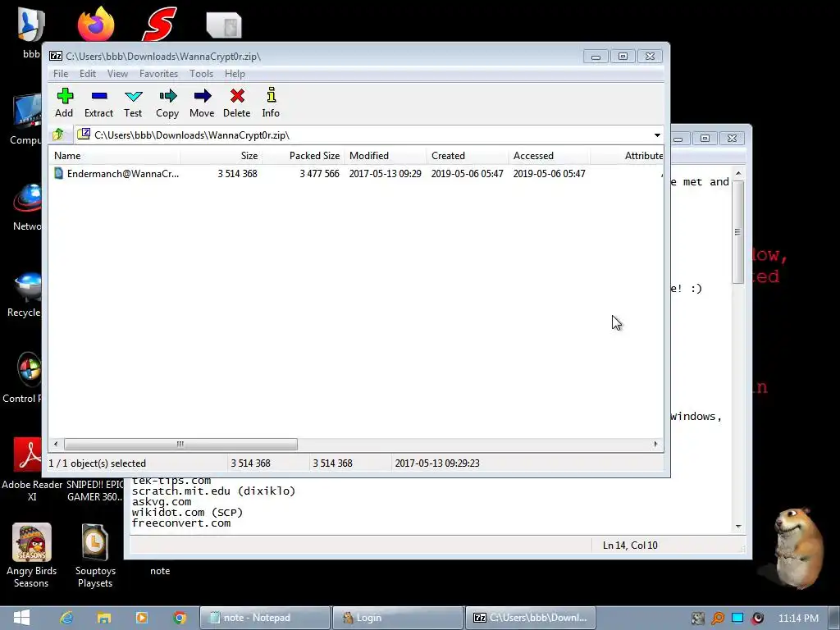The width and height of the screenshot is (840, 630).
Task: Switch to the Login taskbar button
Action: [397, 618]
